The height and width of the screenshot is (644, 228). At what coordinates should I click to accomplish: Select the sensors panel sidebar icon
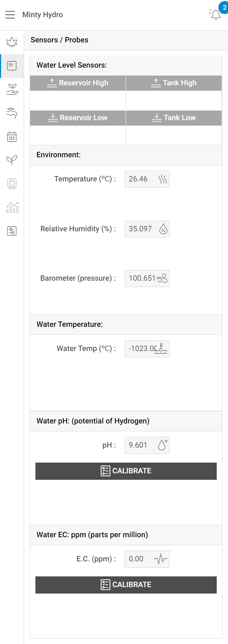point(12,66)
